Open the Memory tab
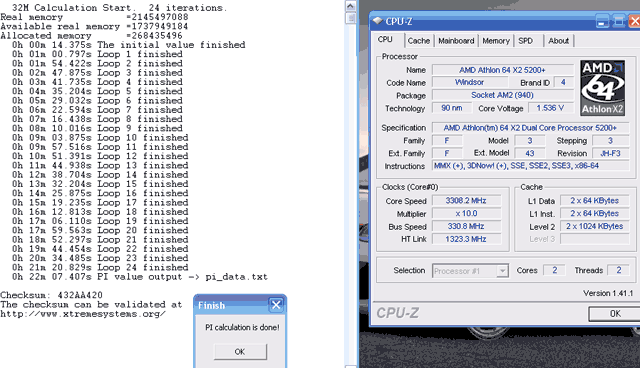 pos(496,41)
